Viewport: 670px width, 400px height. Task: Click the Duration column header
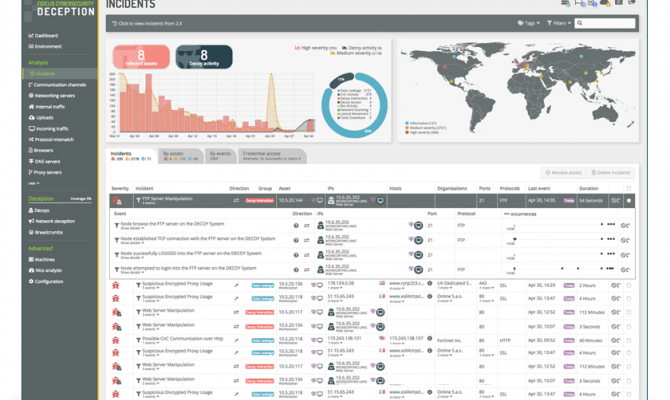(588, 188)
